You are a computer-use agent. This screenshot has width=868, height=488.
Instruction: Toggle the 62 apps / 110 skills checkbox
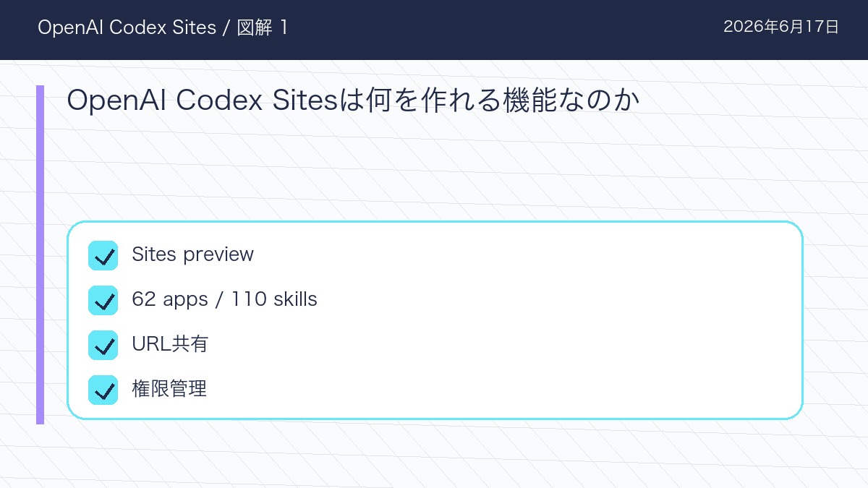(103, 300)
